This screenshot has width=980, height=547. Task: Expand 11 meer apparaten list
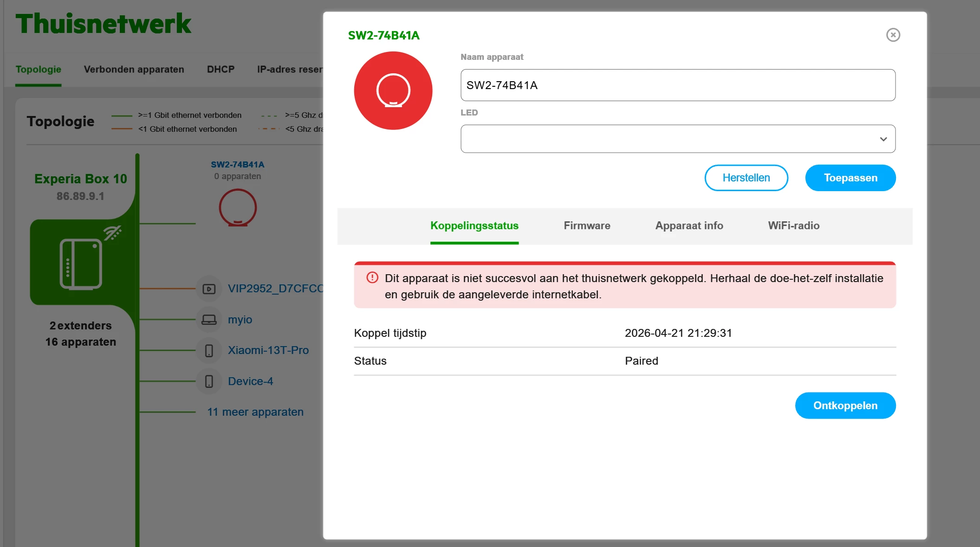pos(255,412)
